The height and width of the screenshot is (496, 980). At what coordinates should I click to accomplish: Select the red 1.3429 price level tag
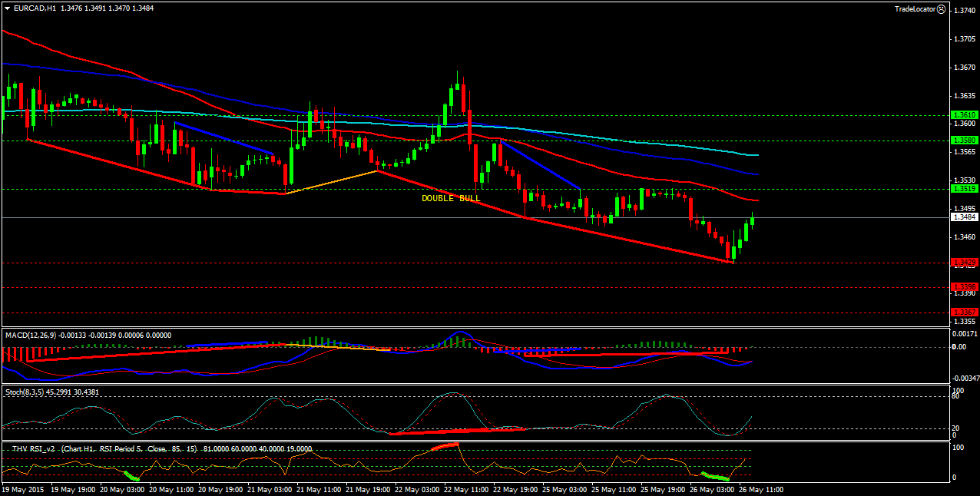pos(964,263)
